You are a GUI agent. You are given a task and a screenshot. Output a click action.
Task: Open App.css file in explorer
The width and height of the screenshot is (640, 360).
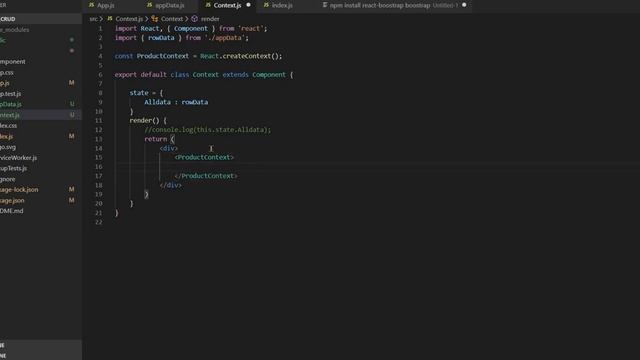(41, 72)
